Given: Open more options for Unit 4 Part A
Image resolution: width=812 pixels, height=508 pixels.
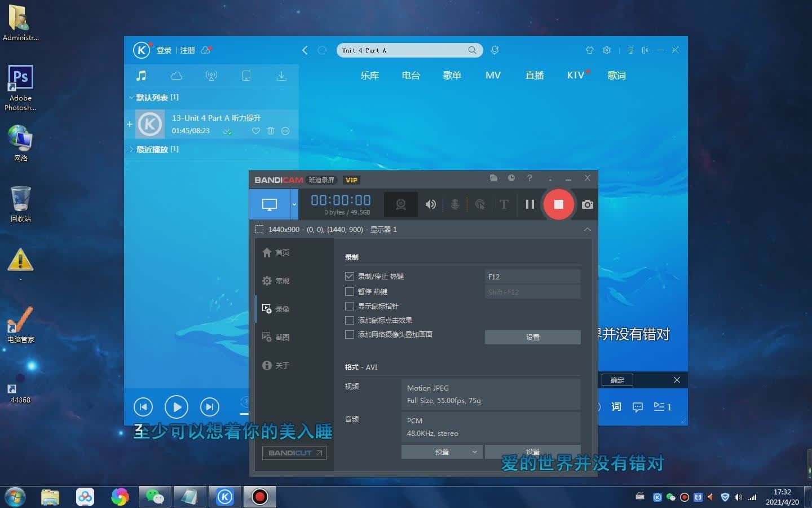Looking at the screenshot, I should point(285,131).
